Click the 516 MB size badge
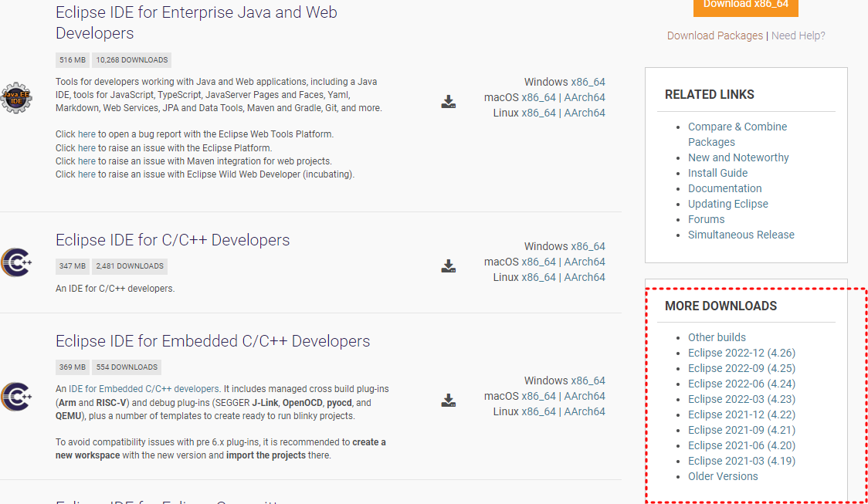This screenshot has width=868, height=504. pyautogui.click(x=73, y=59)
